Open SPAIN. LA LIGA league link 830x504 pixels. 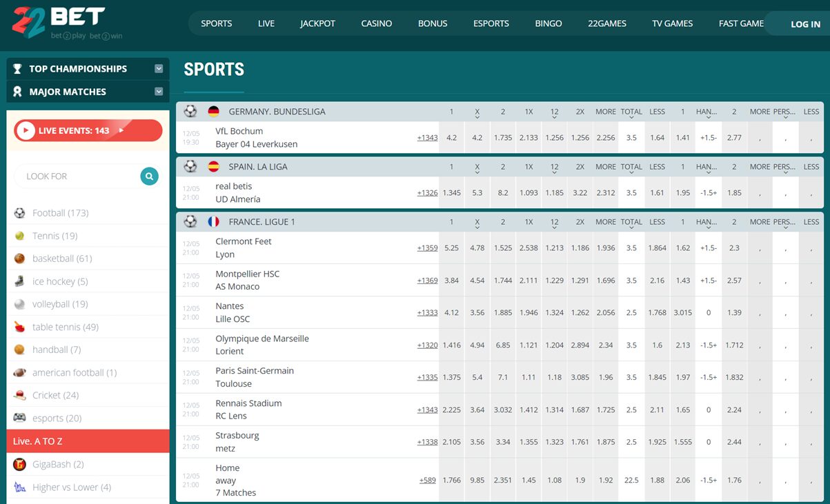coord(258,167)
